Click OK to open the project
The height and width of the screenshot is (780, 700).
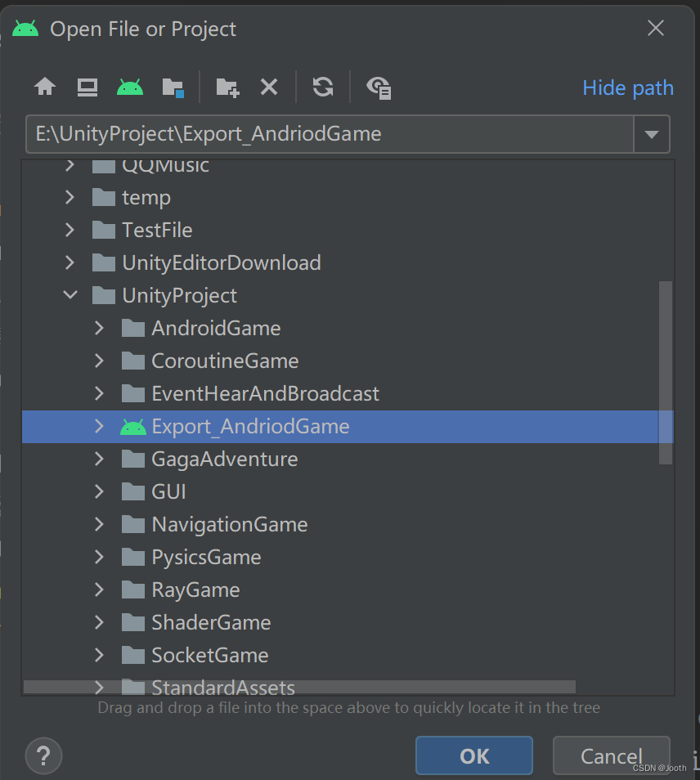(473, 755)
